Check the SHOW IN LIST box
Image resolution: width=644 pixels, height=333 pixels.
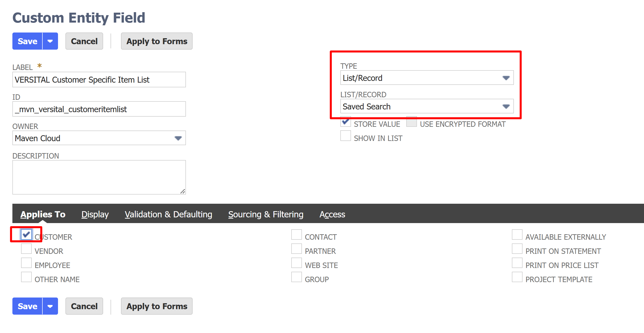(346, 136)
